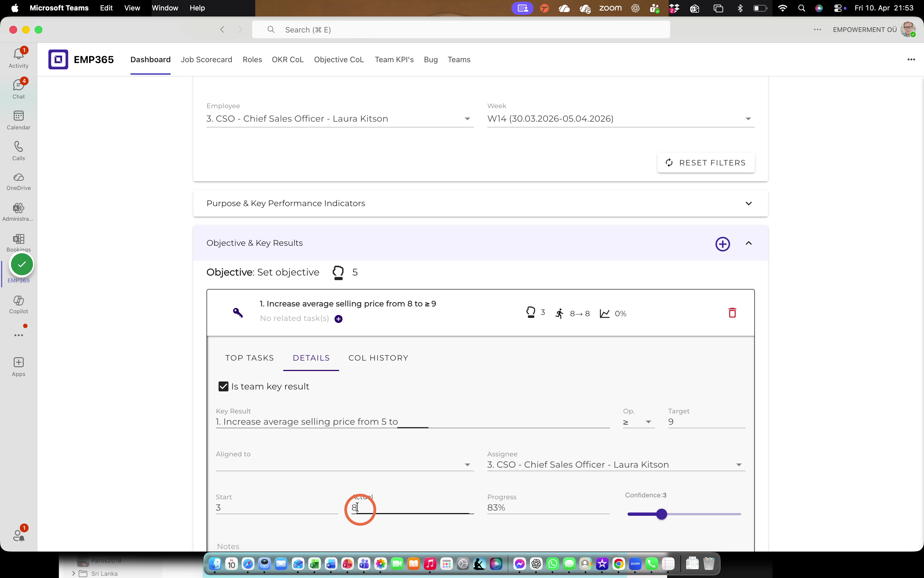Open Finder from the Dock

pyautogui.click(x=215, y=563)
